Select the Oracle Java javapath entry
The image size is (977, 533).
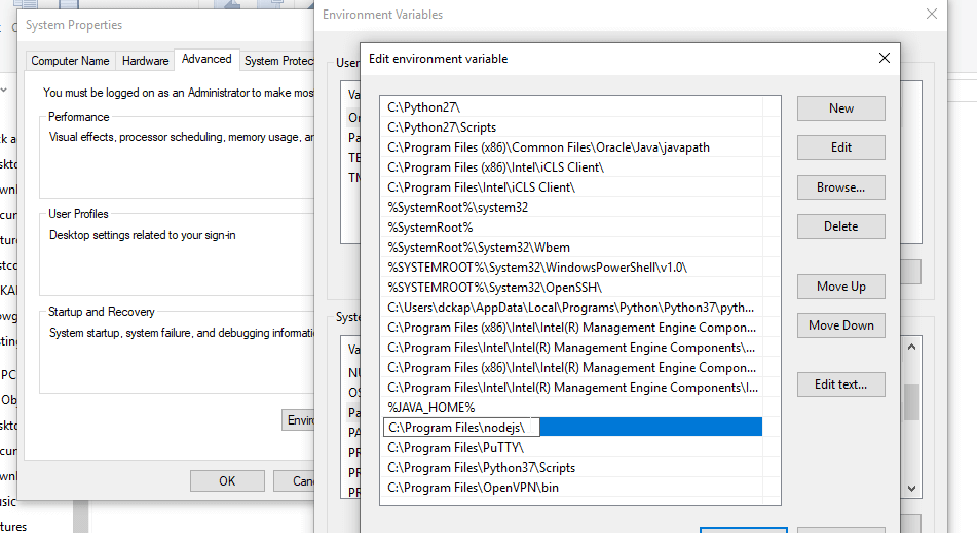[x=572, y=147]
